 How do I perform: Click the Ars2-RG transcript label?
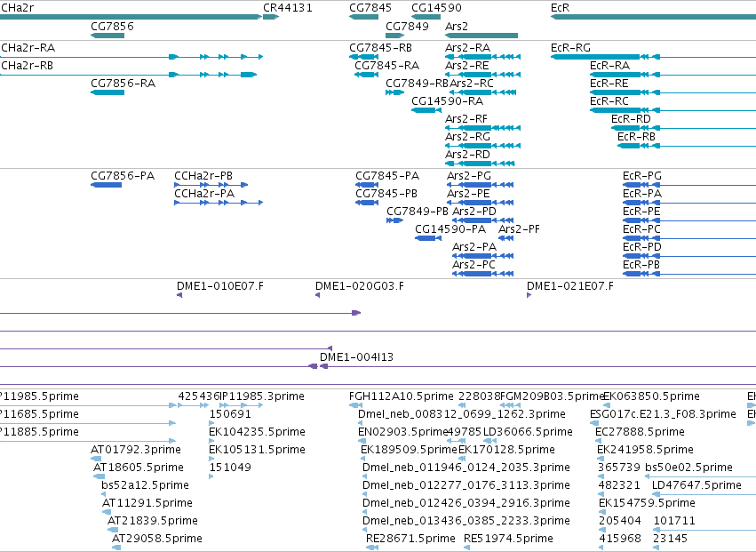point(467,137)
